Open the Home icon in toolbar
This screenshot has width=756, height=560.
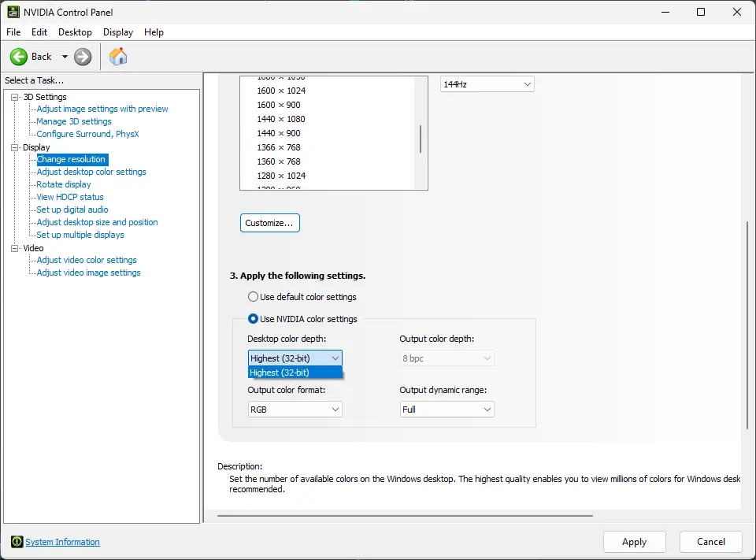(x=118, y=57)
